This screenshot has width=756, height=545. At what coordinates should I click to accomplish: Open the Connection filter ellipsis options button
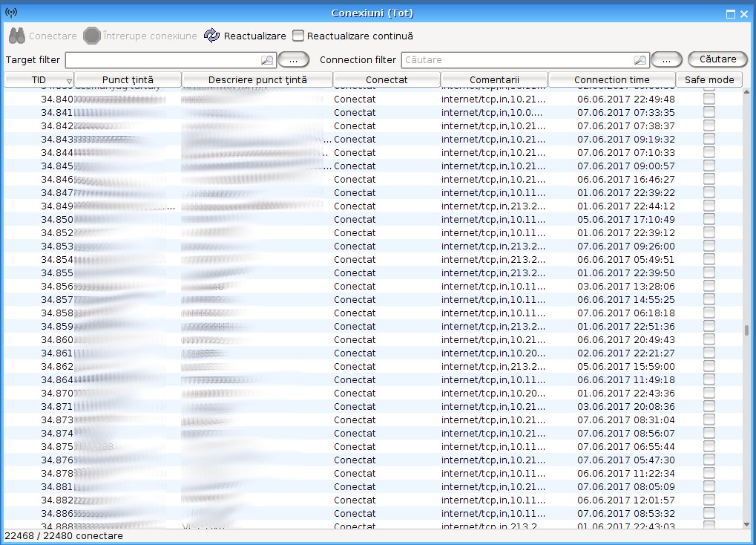tap(667, 59)
